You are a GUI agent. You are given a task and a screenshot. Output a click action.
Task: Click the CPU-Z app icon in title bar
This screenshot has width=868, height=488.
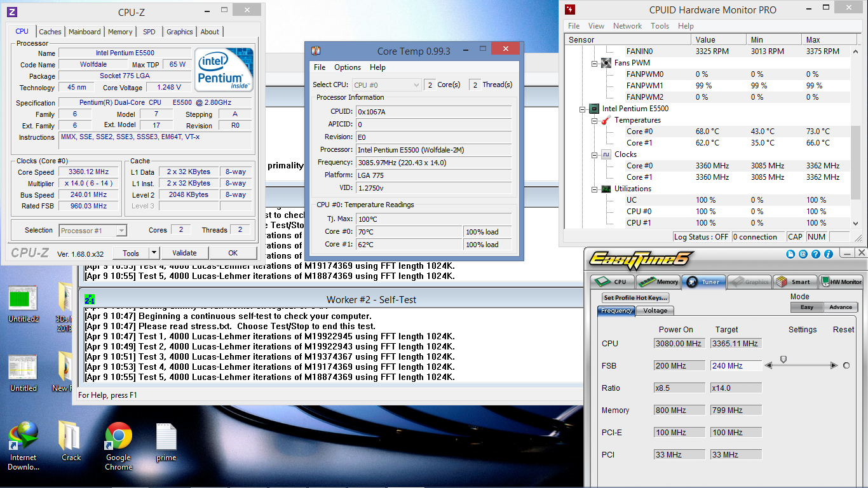[x=12, y=12]
